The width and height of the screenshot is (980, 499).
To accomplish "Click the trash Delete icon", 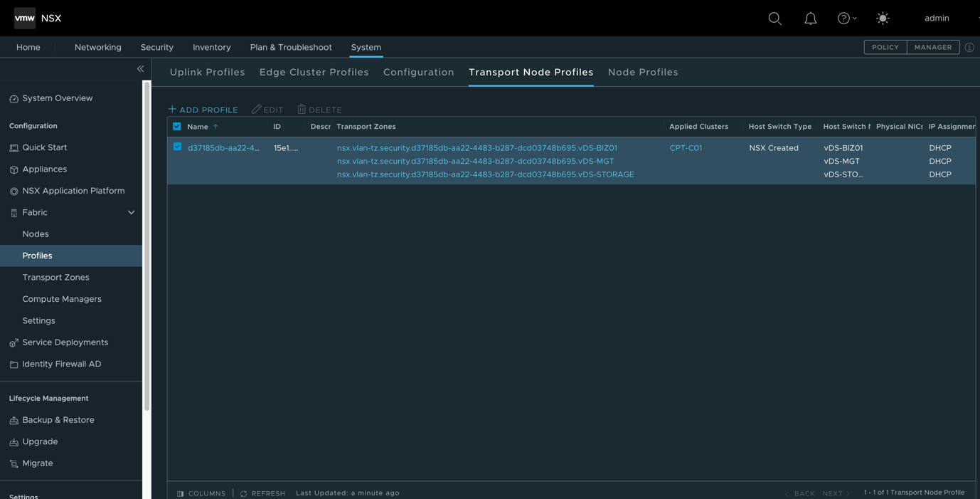I will click(x=302, y=109).
